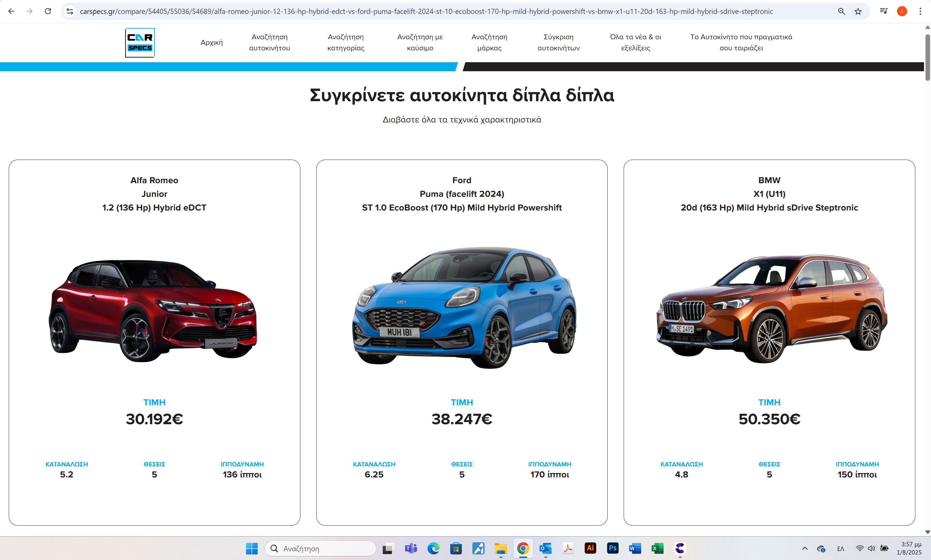Click the Windows taskbar Αναζήτηση search box

coord(321,549)
